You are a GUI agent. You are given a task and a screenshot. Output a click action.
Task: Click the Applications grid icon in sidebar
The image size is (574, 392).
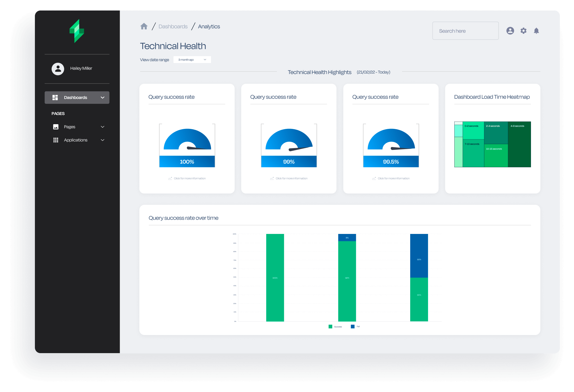pyautogui.click(x=56, y=140)
